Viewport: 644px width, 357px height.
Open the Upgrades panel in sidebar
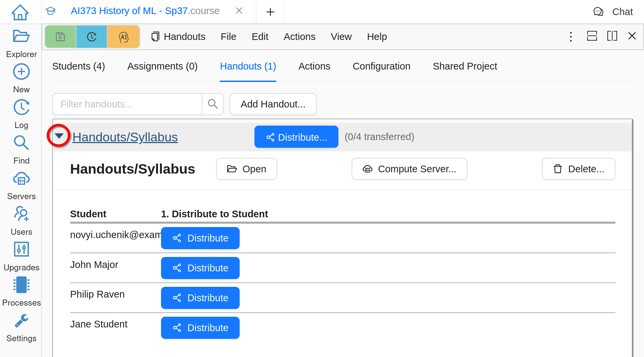tap(21, 256)
